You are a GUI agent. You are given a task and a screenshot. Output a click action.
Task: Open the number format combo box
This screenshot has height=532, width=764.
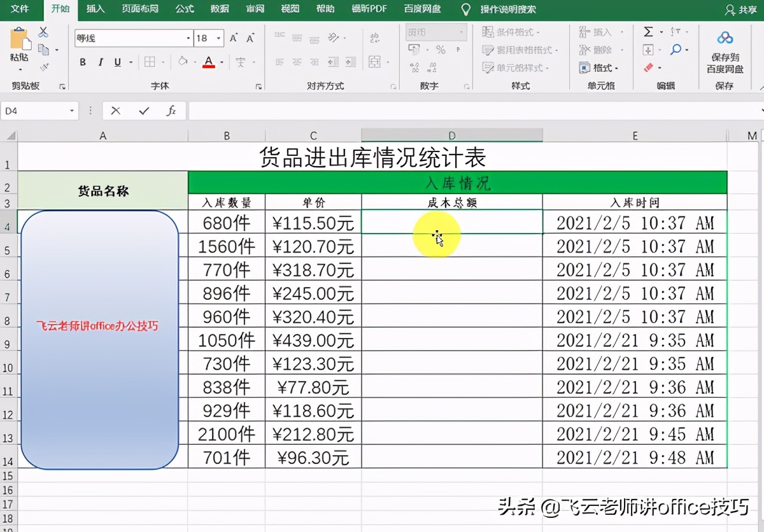click(435, 32)
